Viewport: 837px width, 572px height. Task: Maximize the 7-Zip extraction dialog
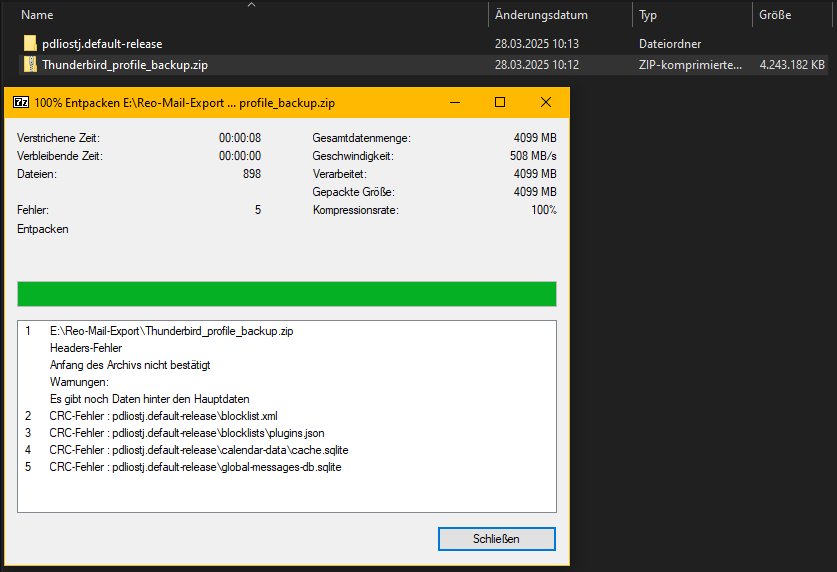point(500,102)
